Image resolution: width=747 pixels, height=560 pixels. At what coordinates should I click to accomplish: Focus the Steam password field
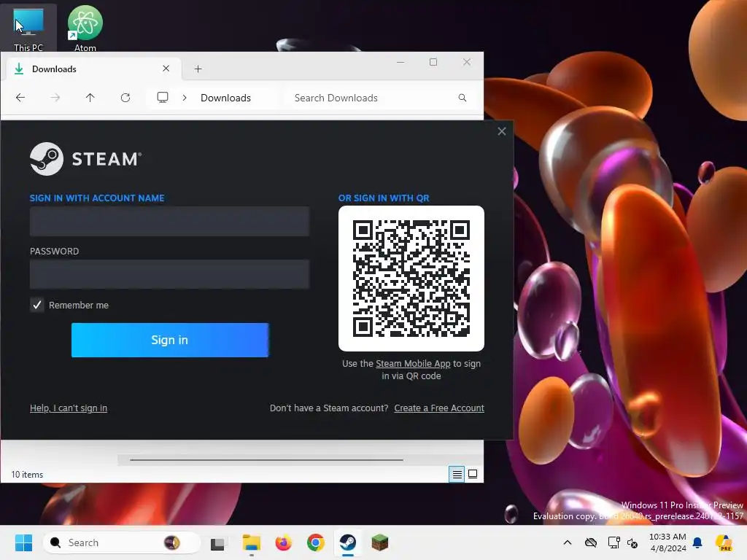pos(169,274)
